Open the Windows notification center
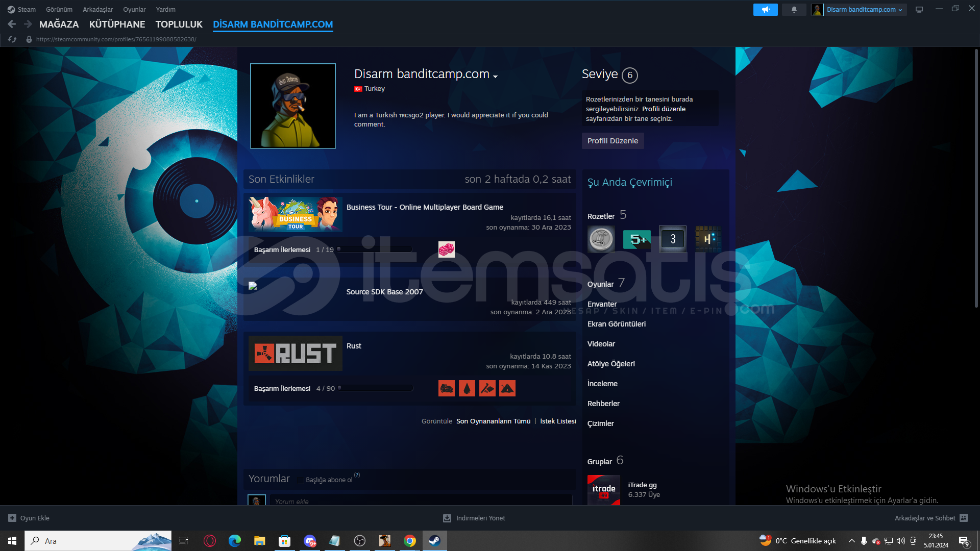This screenshot has width=980, height=551. click(x=964, y=541)
